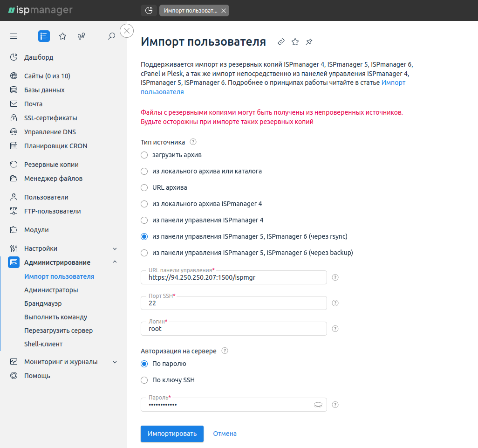The image size is (478, 448).
Task: Open help for Логин field
Action: [335, 329]
